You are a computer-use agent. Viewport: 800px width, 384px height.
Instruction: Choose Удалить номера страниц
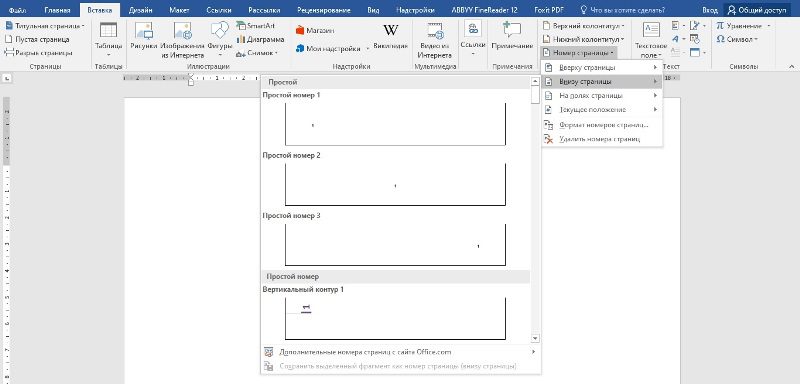(602, 139)
